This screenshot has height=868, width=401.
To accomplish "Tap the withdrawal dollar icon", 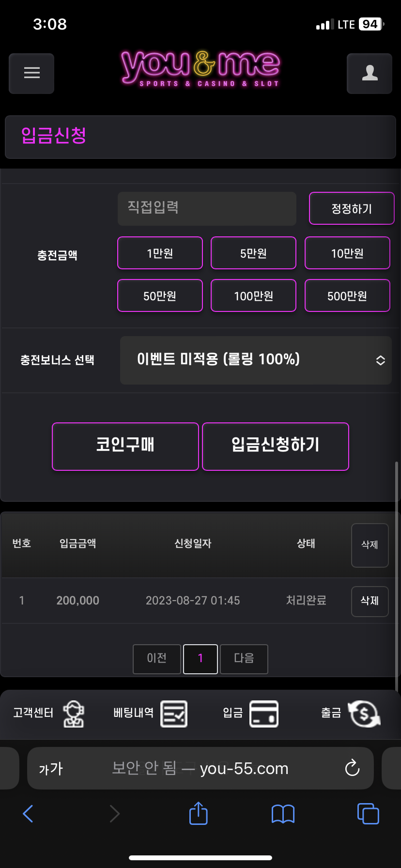I will [x=365, y=713].
